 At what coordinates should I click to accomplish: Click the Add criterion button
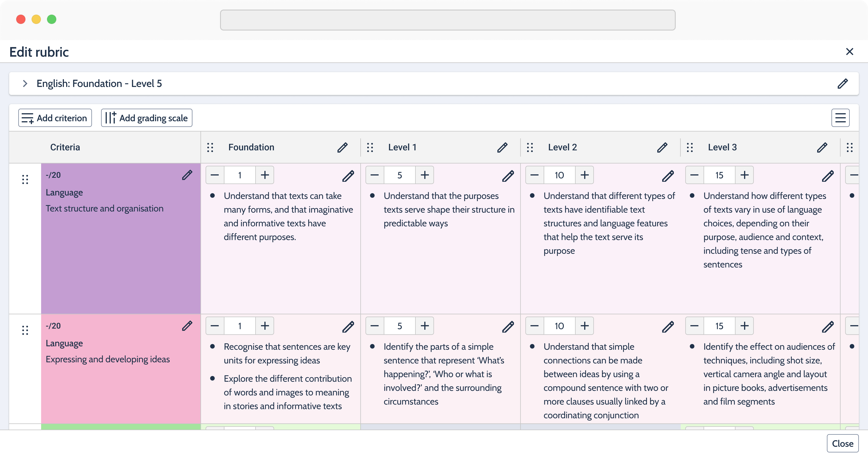[55, 118]
